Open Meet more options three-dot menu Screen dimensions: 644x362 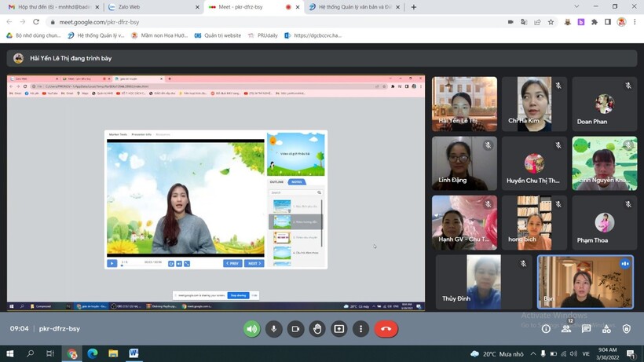[x=360, y=329]
